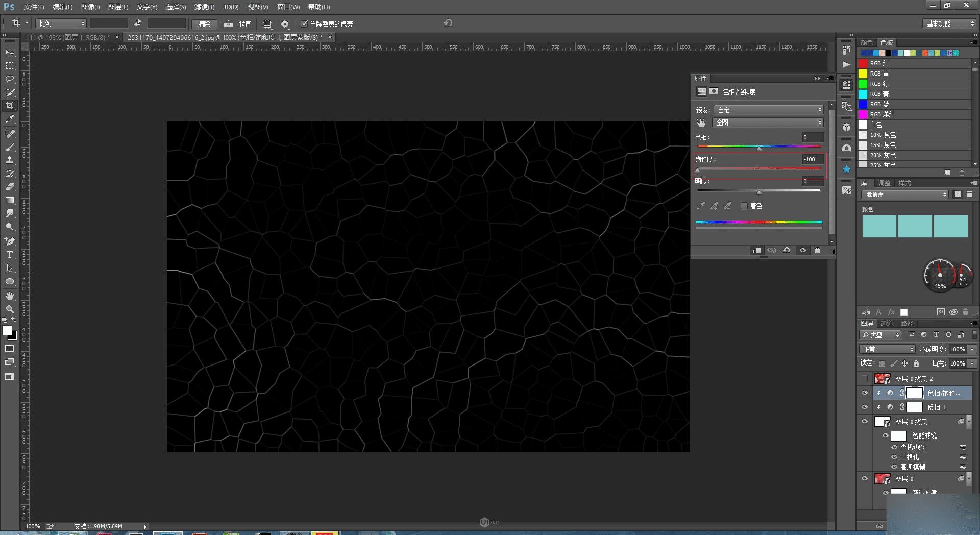Viewport: 980px width, 535px height.
Task: Select the Horizontal Type tool
Action: point(10,255)
